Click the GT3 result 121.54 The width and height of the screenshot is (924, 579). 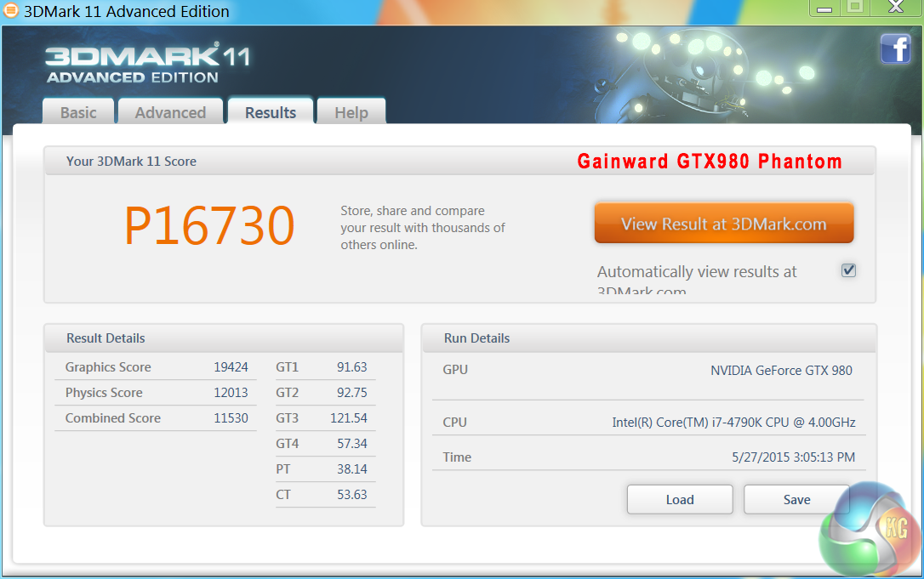[x=348, y=417]
